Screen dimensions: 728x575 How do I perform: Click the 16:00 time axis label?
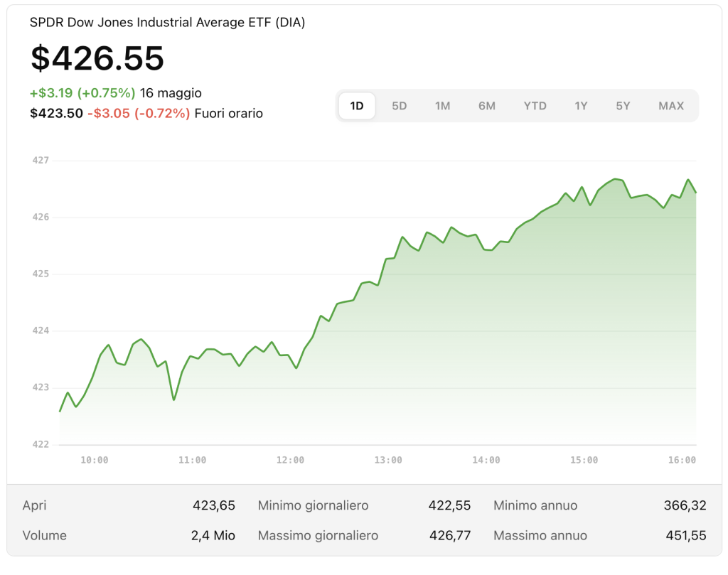pyautogui.click(x=682, y=460)
